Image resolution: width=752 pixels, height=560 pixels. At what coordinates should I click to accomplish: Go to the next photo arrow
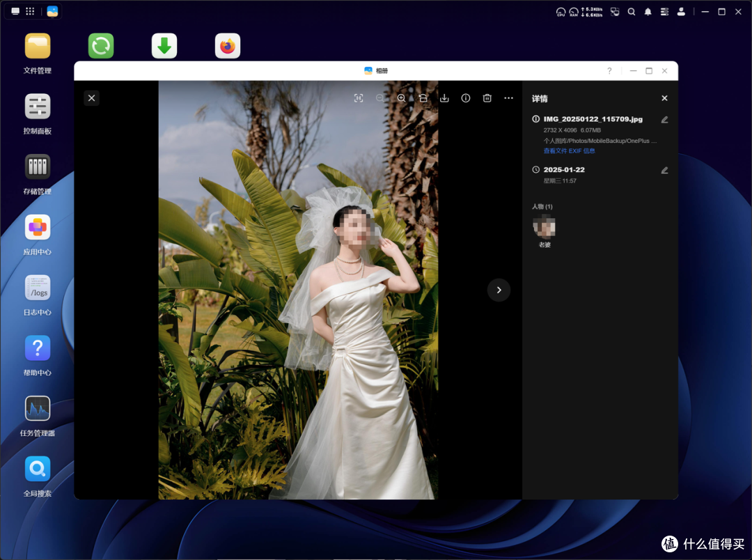click(499, 290)
